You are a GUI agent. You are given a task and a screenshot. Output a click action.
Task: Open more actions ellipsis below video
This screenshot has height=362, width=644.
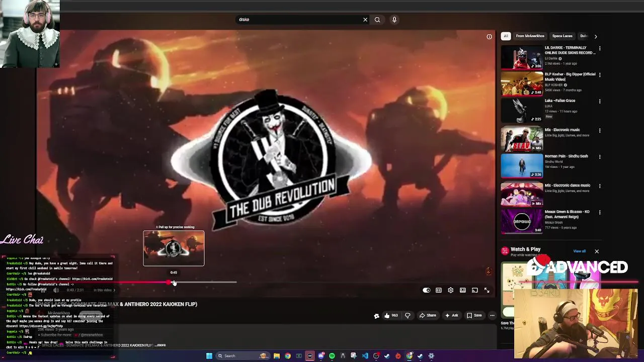pos(493,316)
